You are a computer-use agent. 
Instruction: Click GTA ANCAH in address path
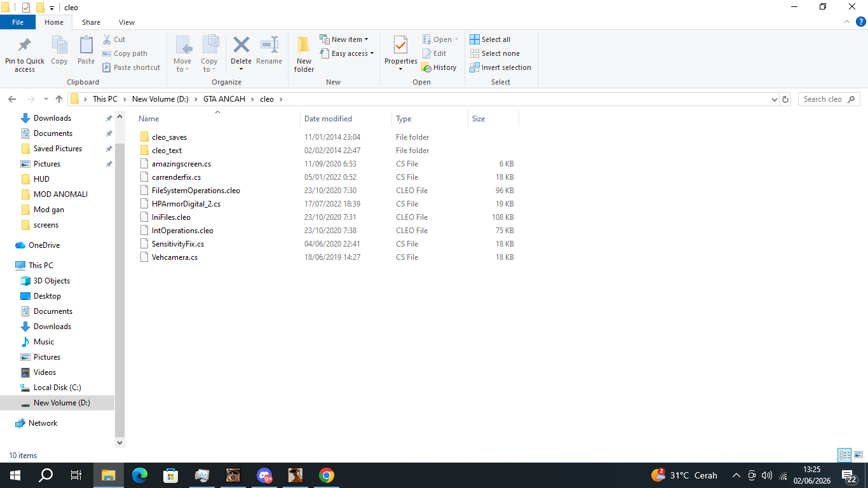224,99
